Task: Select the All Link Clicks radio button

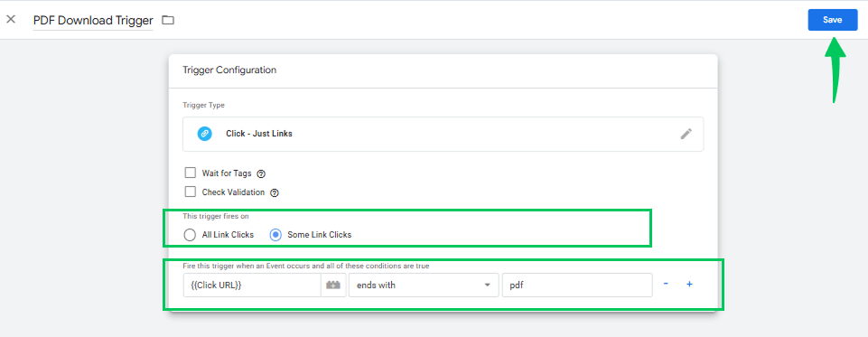Action: [190, 235]
